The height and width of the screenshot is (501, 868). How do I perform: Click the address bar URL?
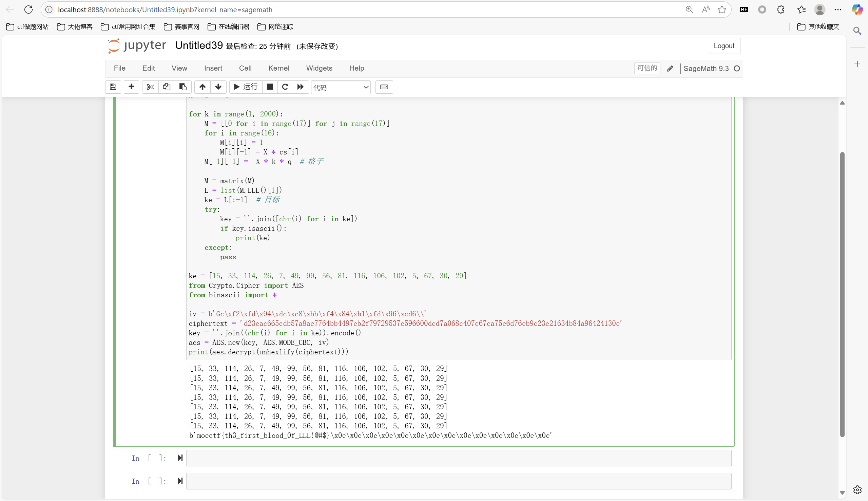(165, 10)
